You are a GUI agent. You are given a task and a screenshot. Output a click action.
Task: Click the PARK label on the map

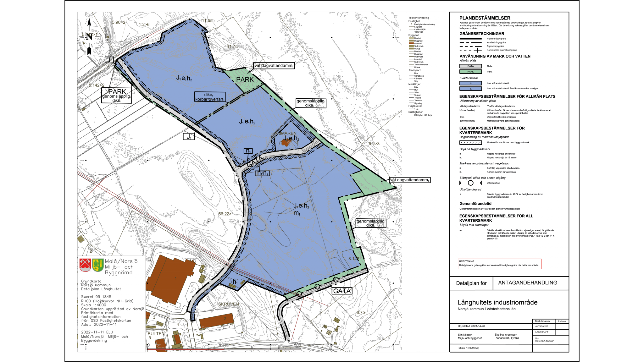[x=245, y=80]
